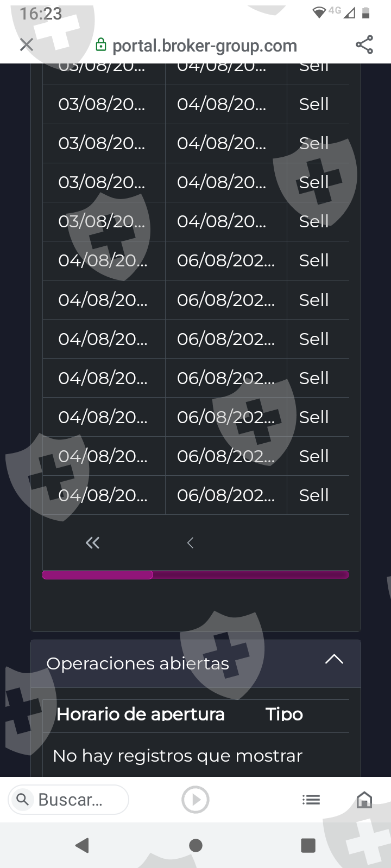
Task: Open the share icon in address bar
Action: [364, 45]
